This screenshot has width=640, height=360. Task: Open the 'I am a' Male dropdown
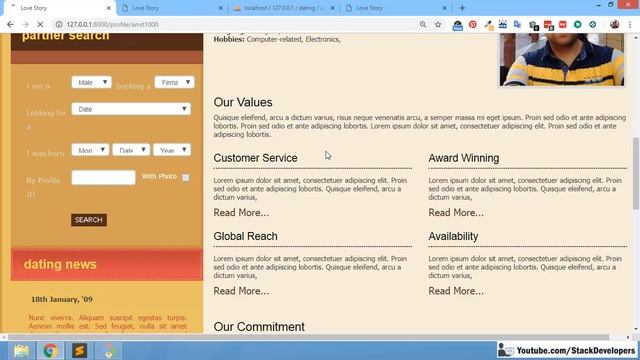pos(91,82)
